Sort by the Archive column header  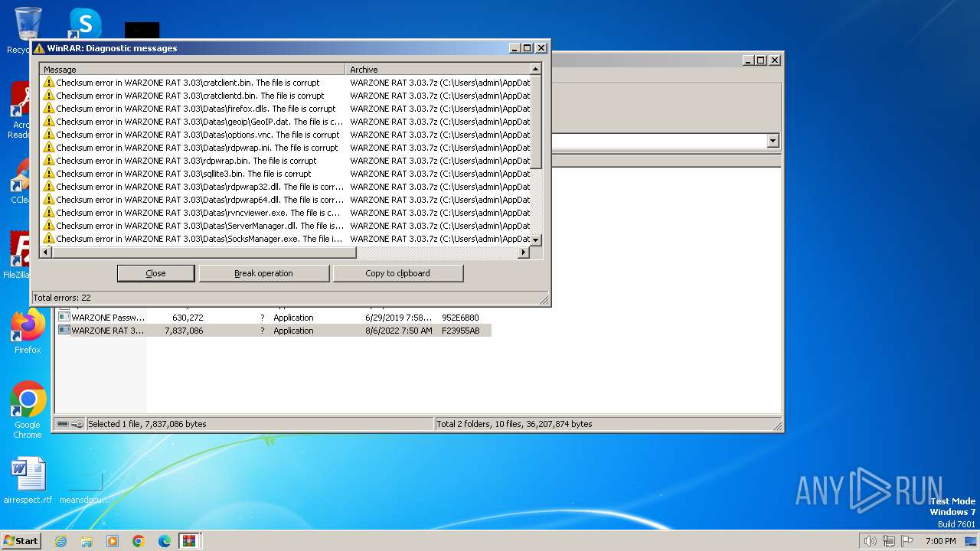437,70
